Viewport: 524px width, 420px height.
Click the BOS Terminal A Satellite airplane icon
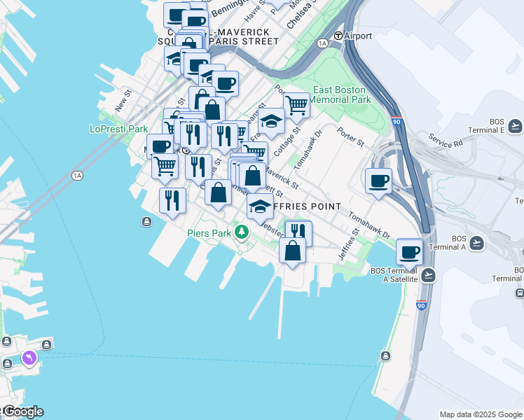(428, 276)
